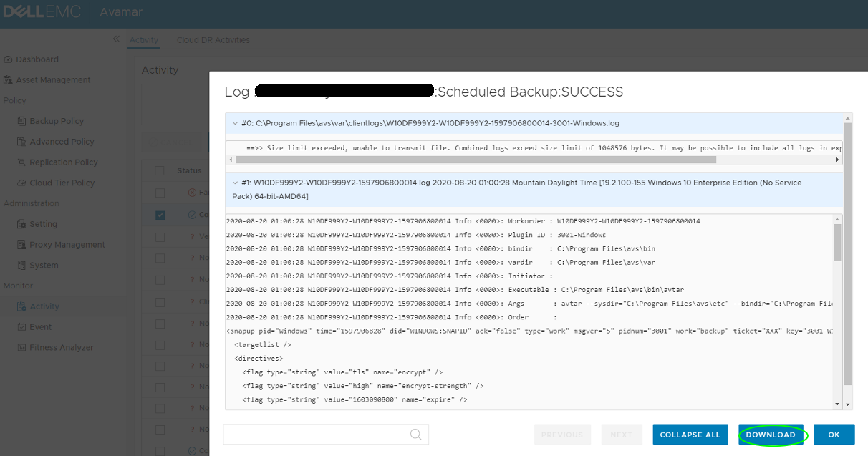Click the 'Workorder' log line
This screenshot has width=868, height=456.
click(463, 221)
